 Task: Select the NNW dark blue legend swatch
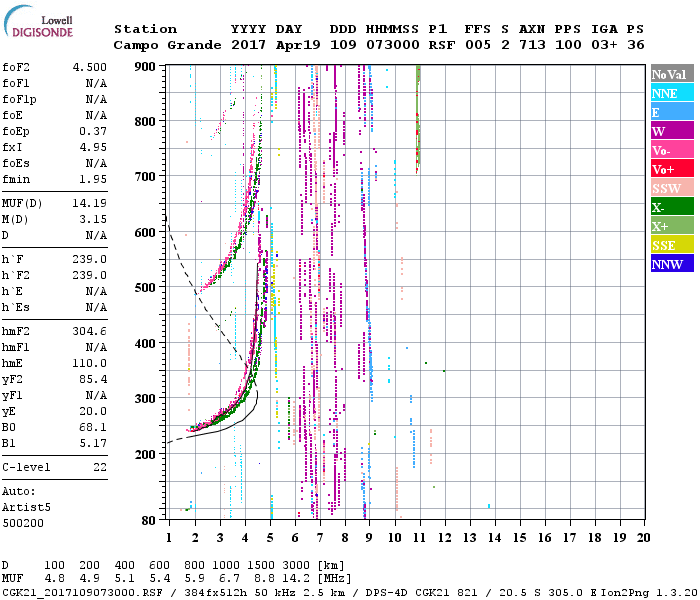click(x=672, y=263)
